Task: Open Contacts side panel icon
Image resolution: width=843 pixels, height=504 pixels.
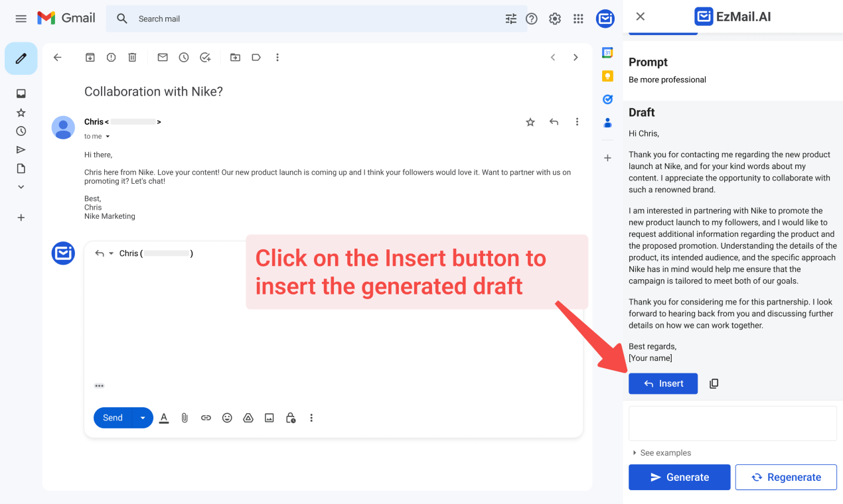Action: [607, 123]
